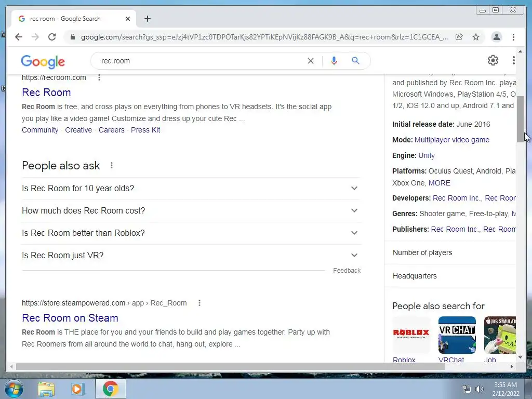This screenshot has height=399, width=532.
Task: Open Windows Start menu
Action: click(x=14, y=389)
